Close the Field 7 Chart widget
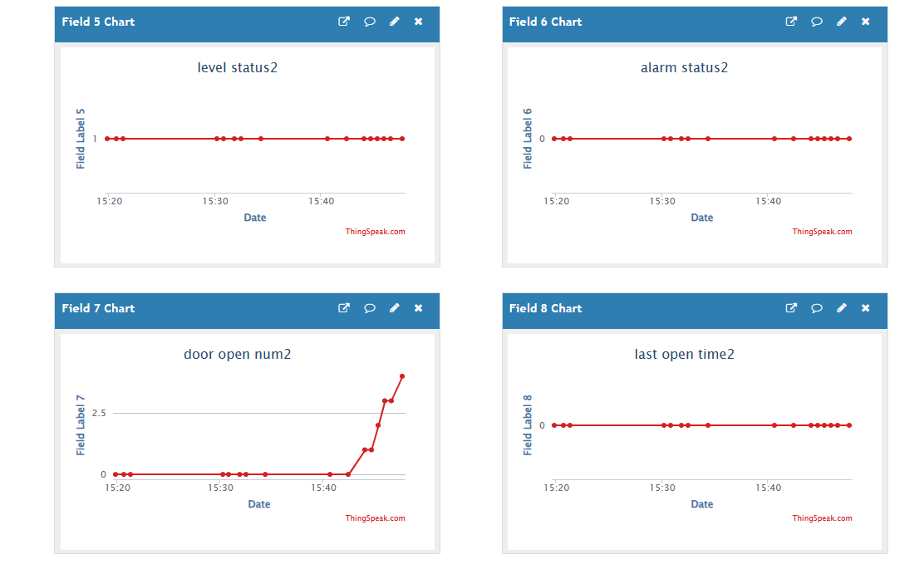Screen dimensions: 924x574 [419, 307]
